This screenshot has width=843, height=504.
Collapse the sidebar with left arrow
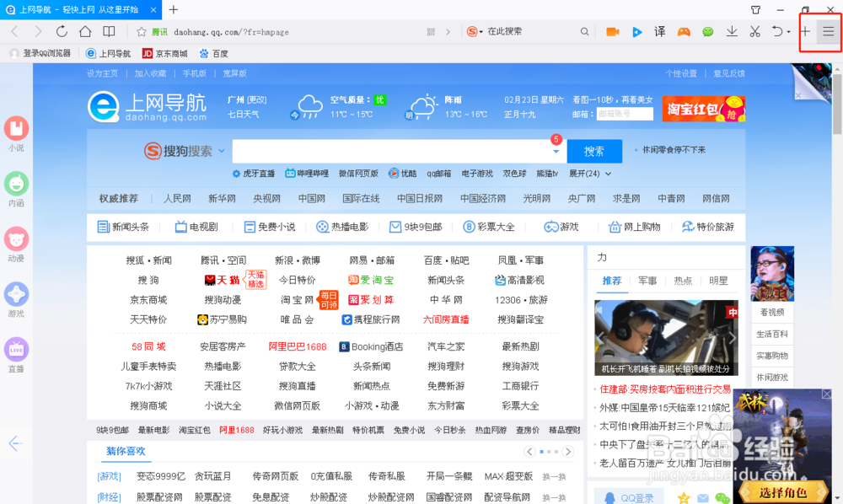coord(15,443)
